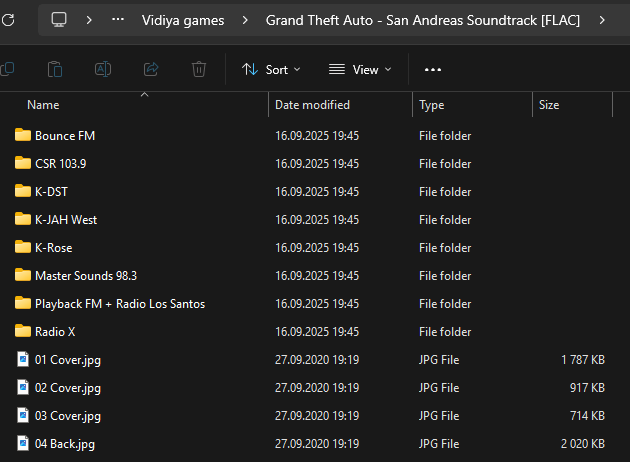The height and width of the screenshot is (462, 630).
Task: Open the View dropdown
Action: tap(360, 70)
